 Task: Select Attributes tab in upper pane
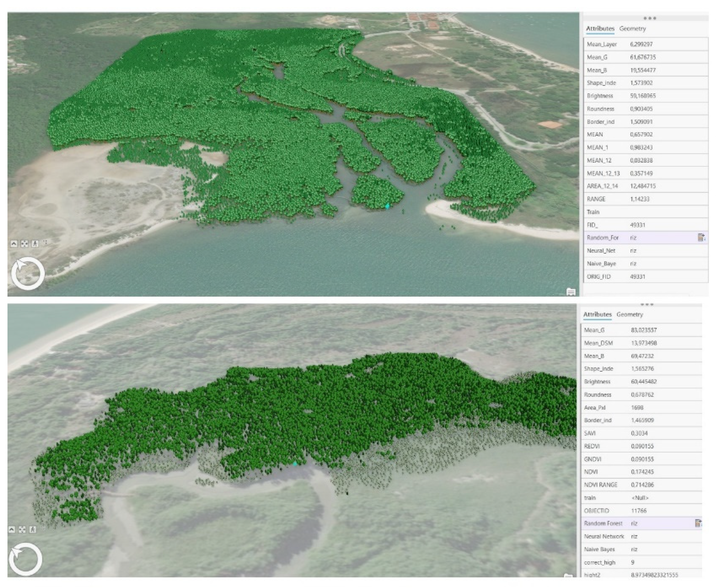[x=600, y=29]
